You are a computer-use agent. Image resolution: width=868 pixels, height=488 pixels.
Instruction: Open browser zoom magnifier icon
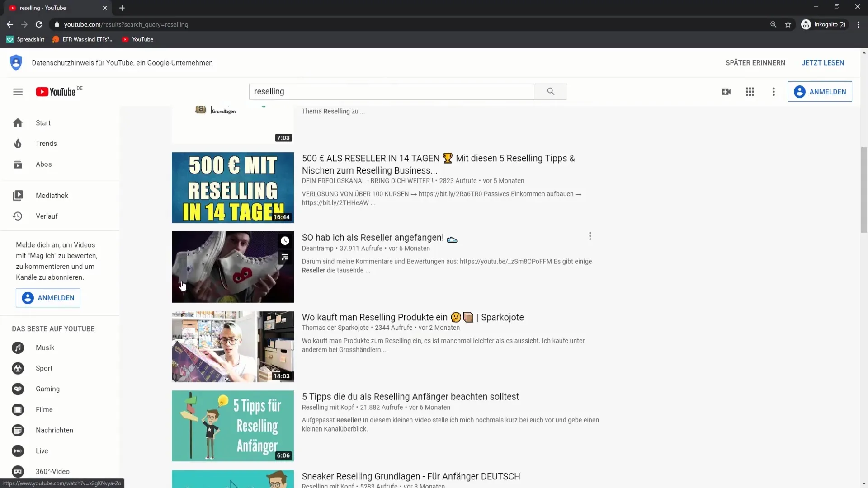(774, 24)
